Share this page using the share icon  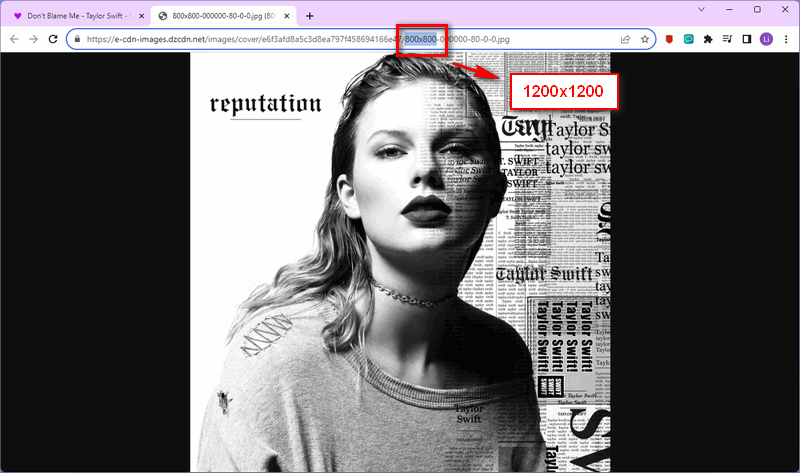click(x=626, y=39)
